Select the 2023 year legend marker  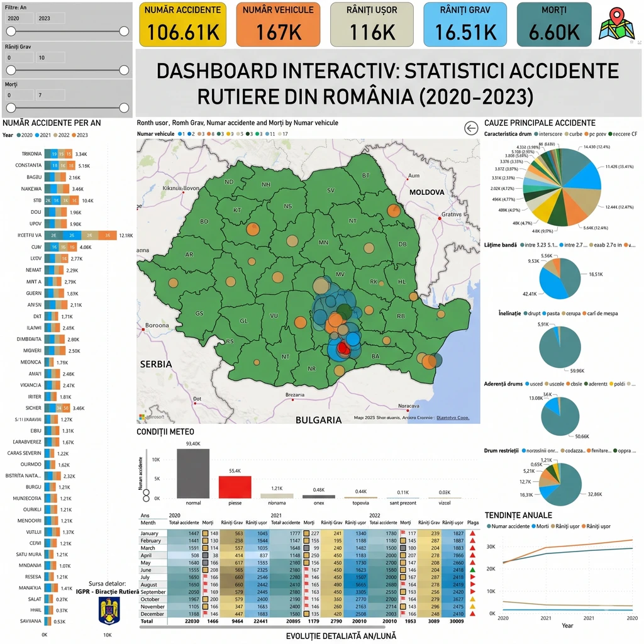[74, 135]
